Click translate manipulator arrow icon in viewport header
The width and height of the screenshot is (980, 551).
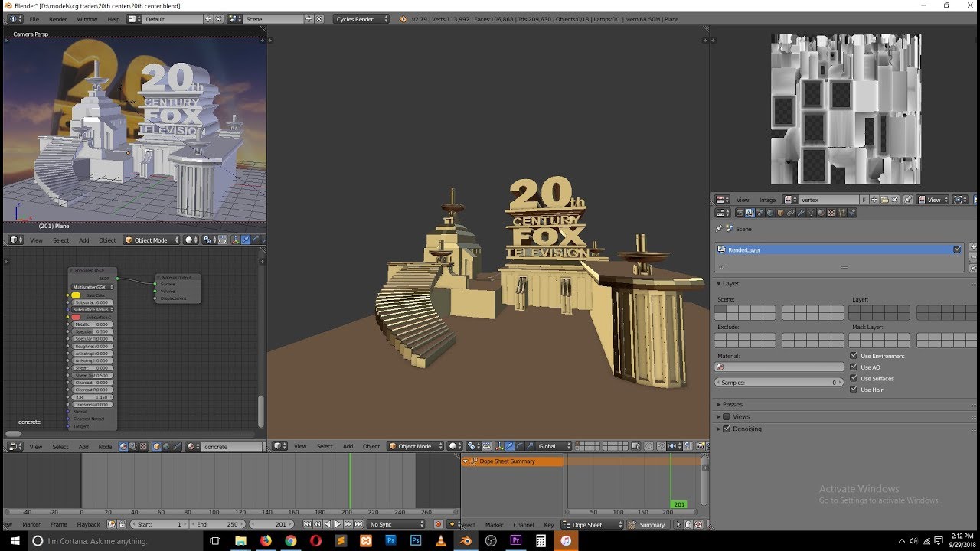click(x=510, y=446)
